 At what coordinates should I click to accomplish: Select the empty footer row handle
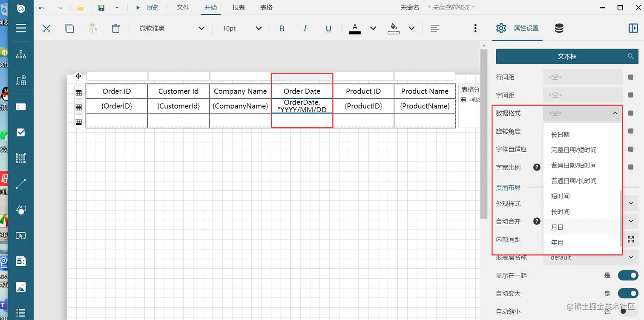click(78, 122)
